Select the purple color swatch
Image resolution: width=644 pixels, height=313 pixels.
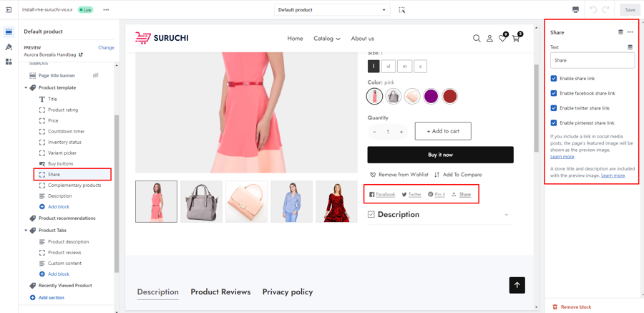point(431,97)
